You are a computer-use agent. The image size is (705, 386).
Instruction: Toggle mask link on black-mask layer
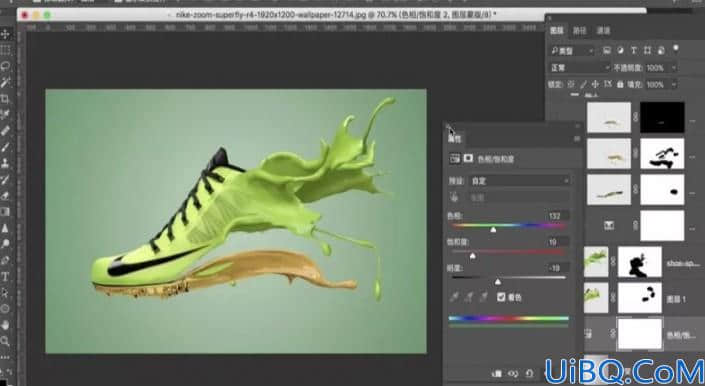[635, 117]
